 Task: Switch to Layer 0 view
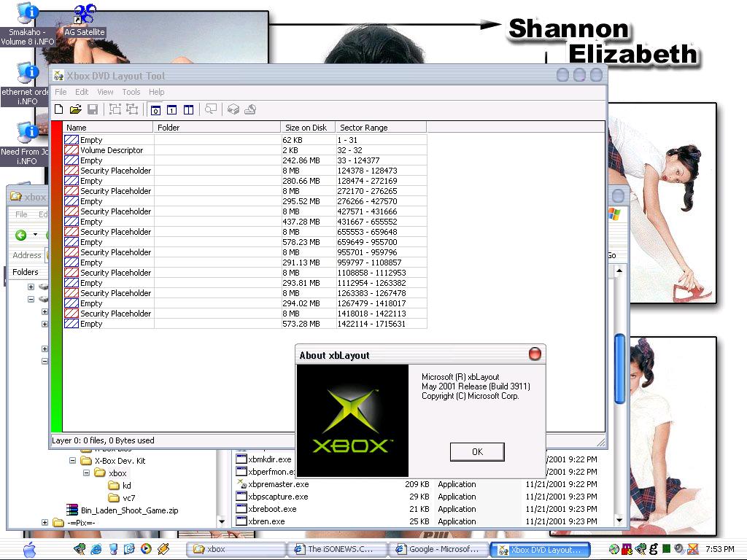click(155, 110)
